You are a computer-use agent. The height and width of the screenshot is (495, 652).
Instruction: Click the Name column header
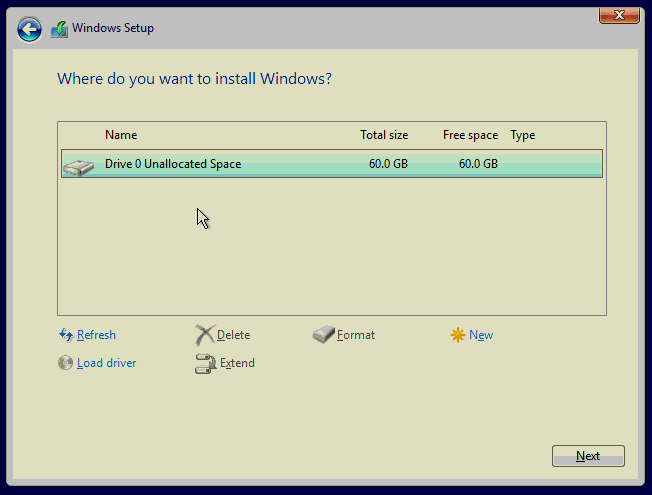click(121, 135)
